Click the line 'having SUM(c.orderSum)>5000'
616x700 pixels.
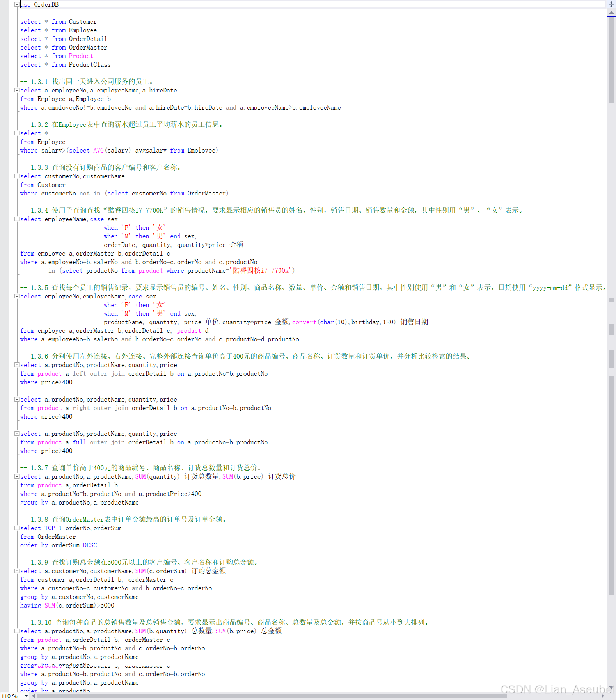(x=67, y=606)
